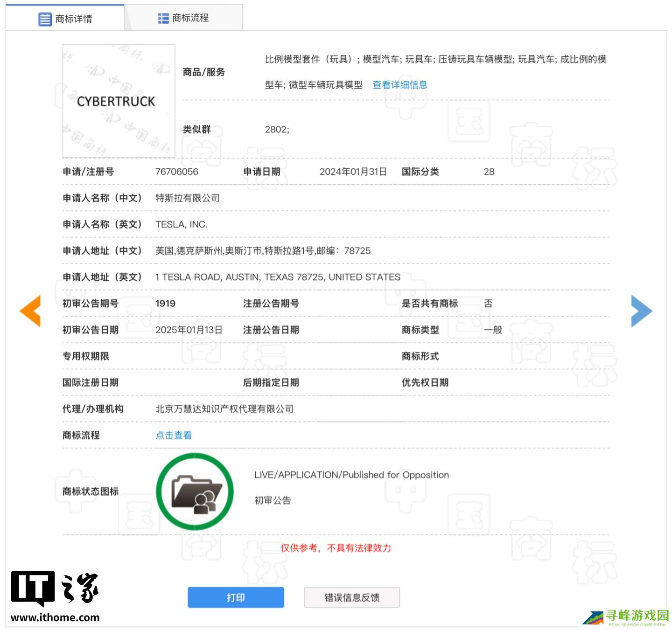This screenshot has height=630, width=672.
Task: Select status text LIVE/APPLICATION/Published for Opposition
Action: click(352, 475)
